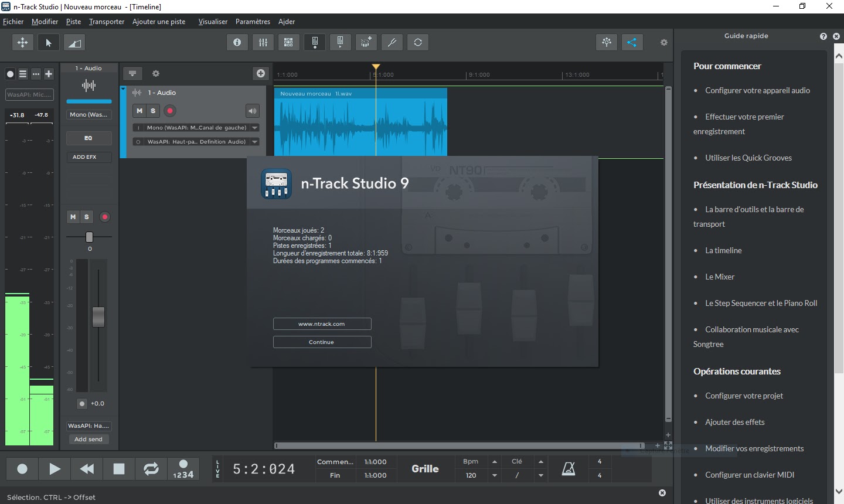Click the channel strip volume fader handle
The width and height of the screenshot is (844, 504).
click(x=98, y=317)
